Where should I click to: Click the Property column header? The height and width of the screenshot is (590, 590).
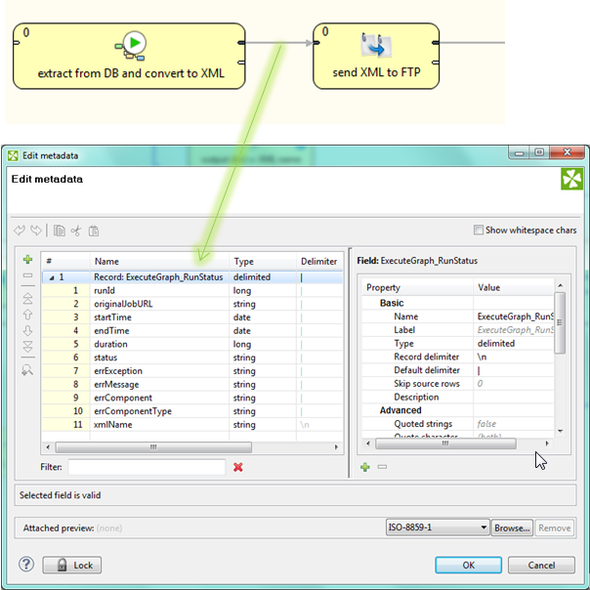418,287
